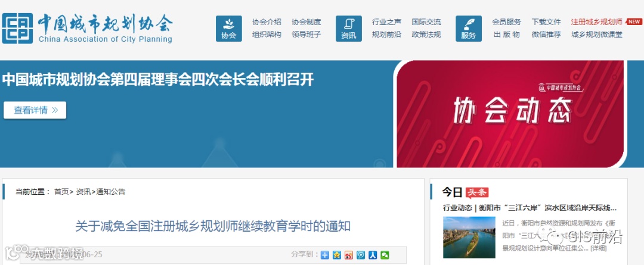Open 行业动态 衡阳市 headline link
This screenshot has height=265, width=644.
point(530,208)
